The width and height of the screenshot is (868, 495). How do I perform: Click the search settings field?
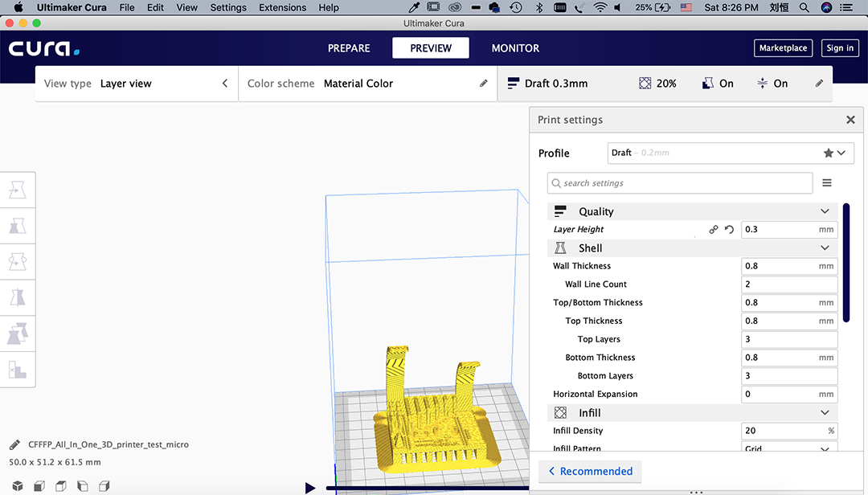680,182
